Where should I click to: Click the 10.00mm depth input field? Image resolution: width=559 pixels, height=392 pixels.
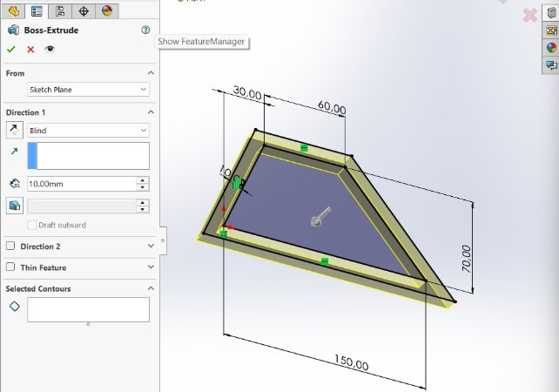82,184
